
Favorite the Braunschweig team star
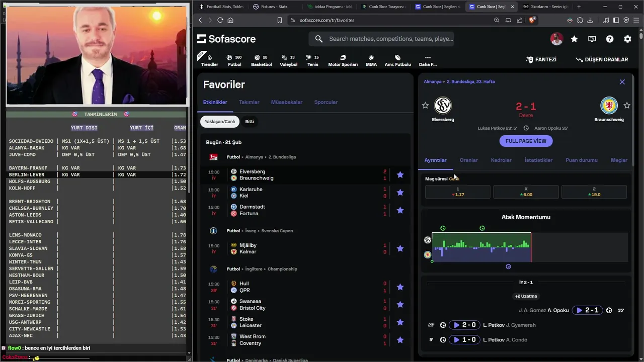click(x=627, y=106)
